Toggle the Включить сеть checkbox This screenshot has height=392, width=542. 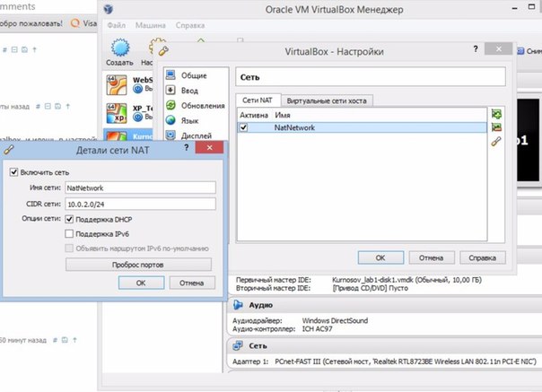pos(13,171)
